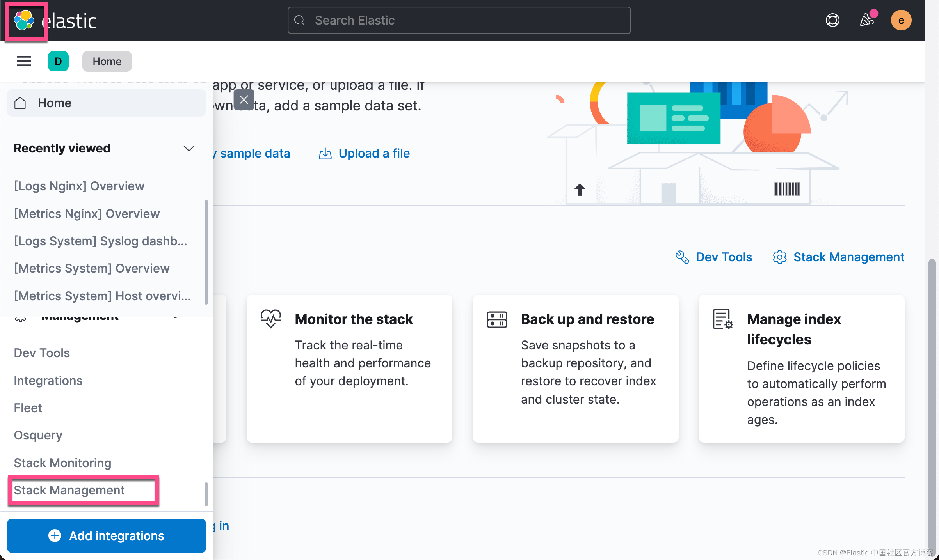The height and width of the screenshot is (560, 939).
Task: Click the Home breadcrumb
Action: coord(107,61)
